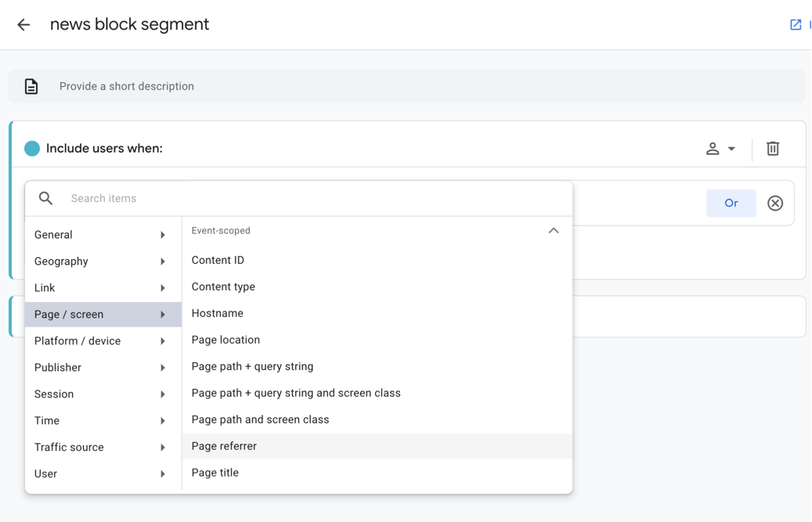Collapse the Event-scoped section chevron
This screenshot has width=812, height=522.
tap(554, 231)
